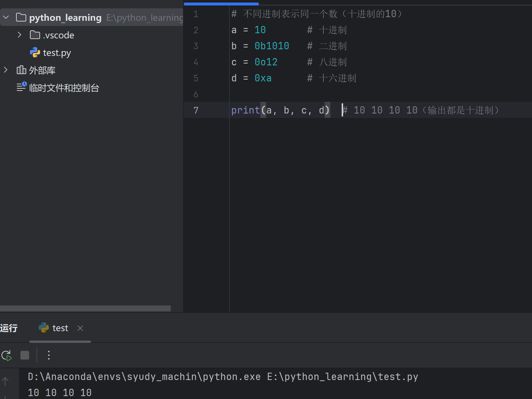Screen dimensions: 532x399
Task: Click line number 1 in the gutter
Action: click(196, 14)
